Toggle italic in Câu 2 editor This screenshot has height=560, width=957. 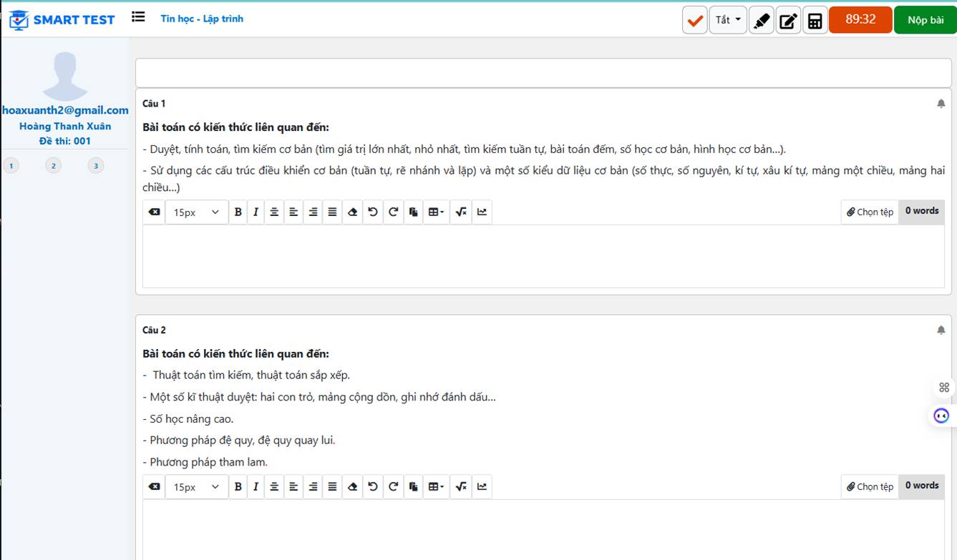click(256, 486)
